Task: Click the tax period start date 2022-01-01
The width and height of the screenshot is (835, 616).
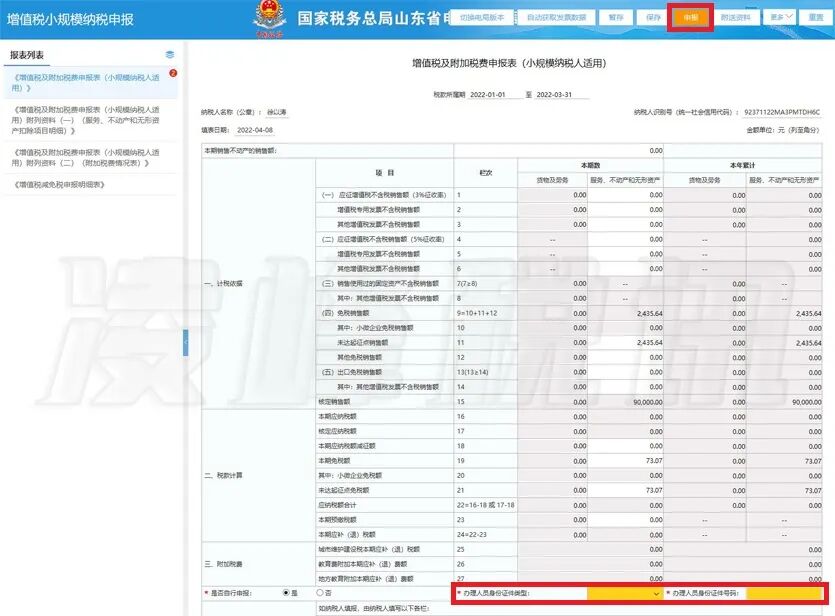Action: click(488, 94)
